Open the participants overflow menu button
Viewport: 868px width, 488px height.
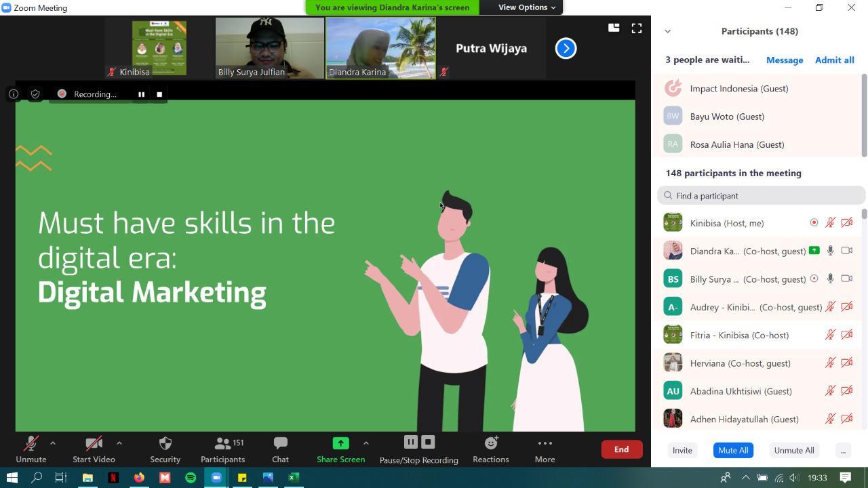pos(843,450)
